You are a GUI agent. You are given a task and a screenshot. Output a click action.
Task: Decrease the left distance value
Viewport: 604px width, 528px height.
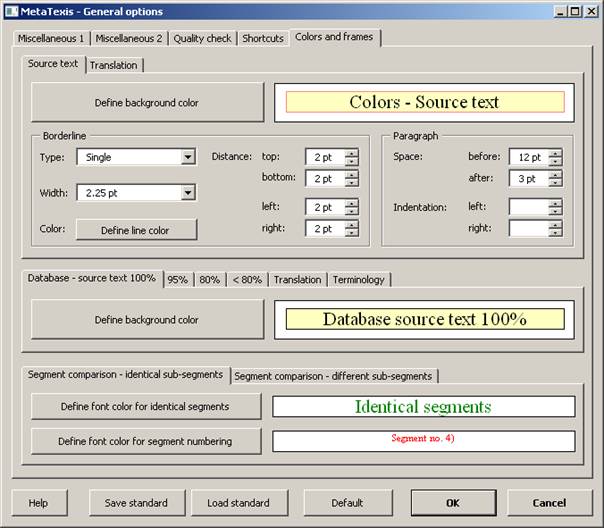point(351,211)
